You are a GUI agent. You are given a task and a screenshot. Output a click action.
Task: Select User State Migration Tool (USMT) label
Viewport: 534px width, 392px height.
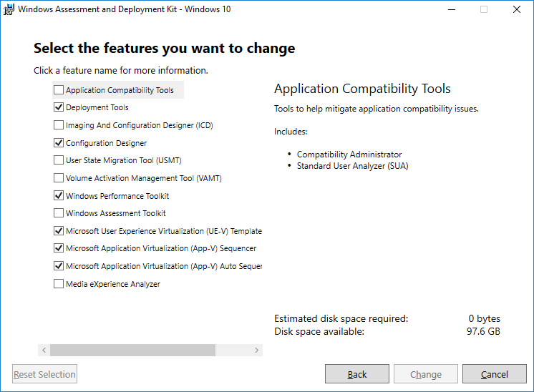(124, 160)
